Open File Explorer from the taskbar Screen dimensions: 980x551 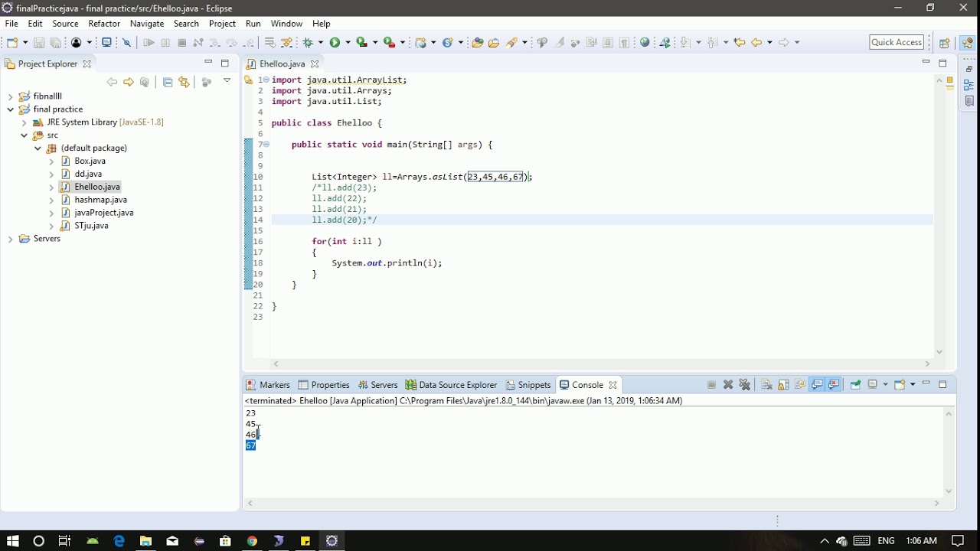(x=145, y=541)
